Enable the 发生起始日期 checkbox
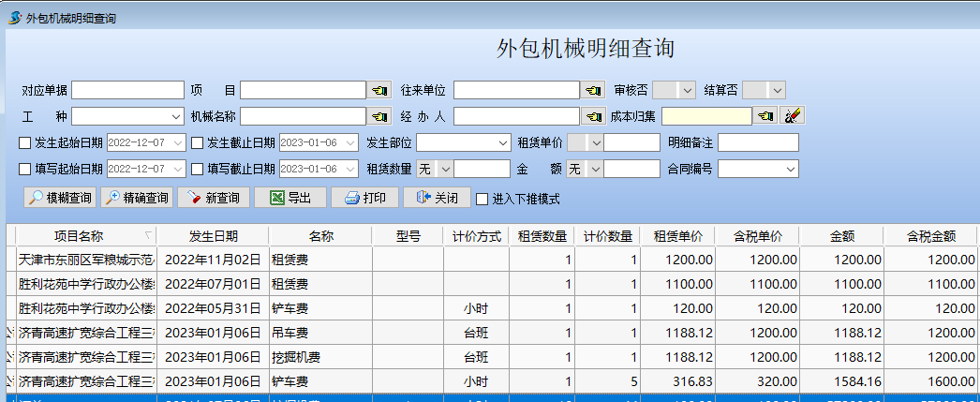Image resolution: width=980 pixels, height=402 pixels. (25, 143)
